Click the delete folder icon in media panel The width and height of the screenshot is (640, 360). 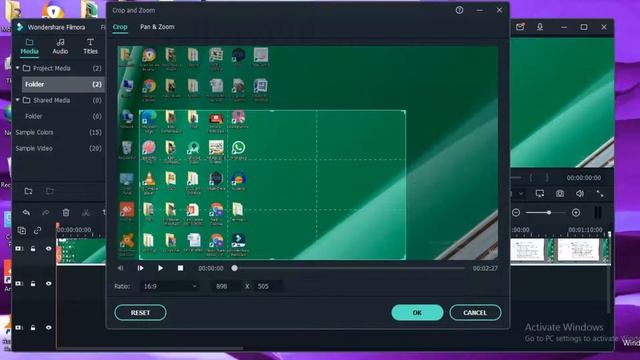[49, 191]
